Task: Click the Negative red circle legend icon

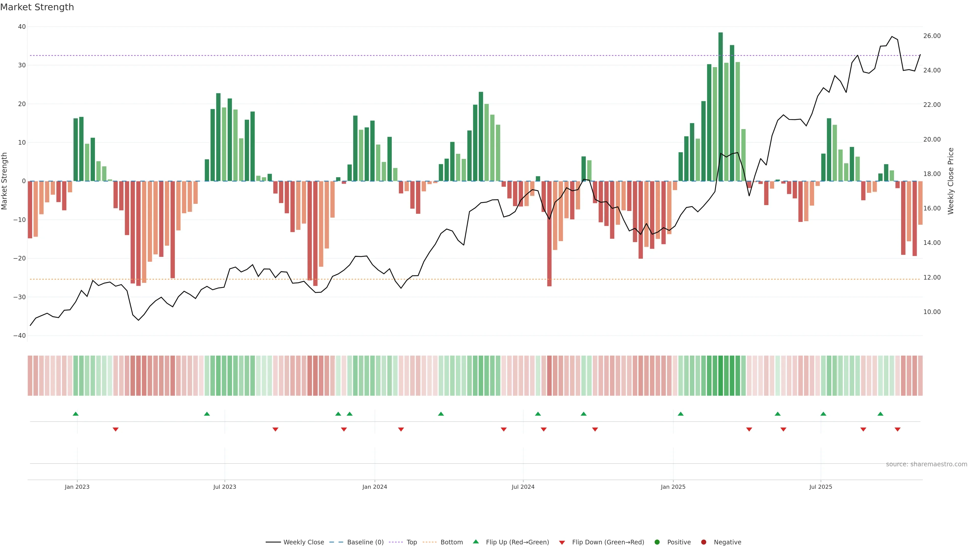Action: [703, 542]
